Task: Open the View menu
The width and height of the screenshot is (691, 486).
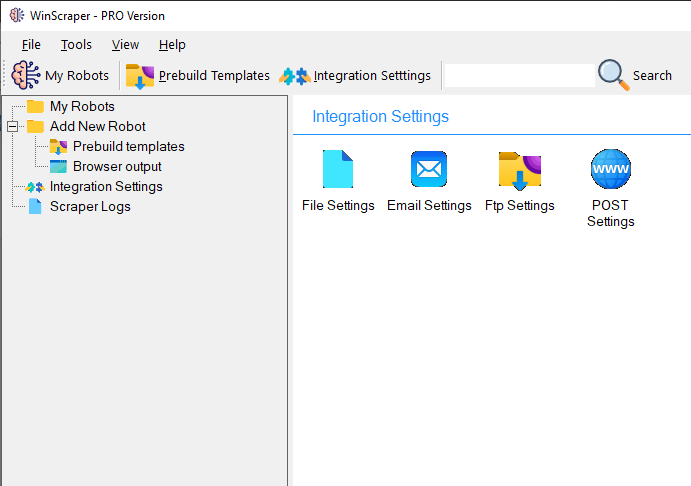Action: pos(125,44)
